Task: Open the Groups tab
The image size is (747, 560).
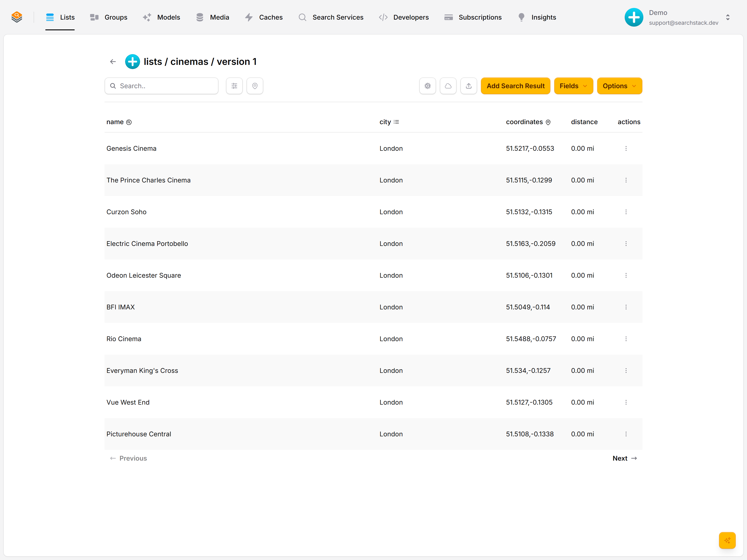Action: coord(109,17)
